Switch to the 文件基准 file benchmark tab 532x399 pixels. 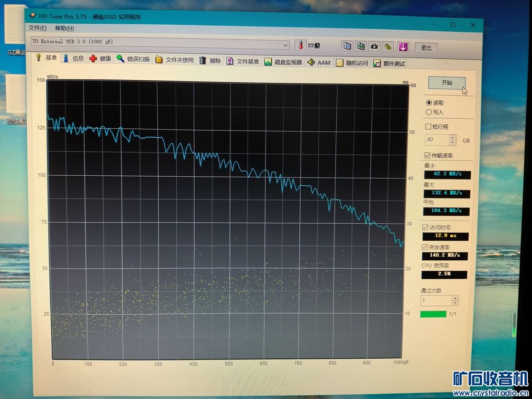coord(243,61)
